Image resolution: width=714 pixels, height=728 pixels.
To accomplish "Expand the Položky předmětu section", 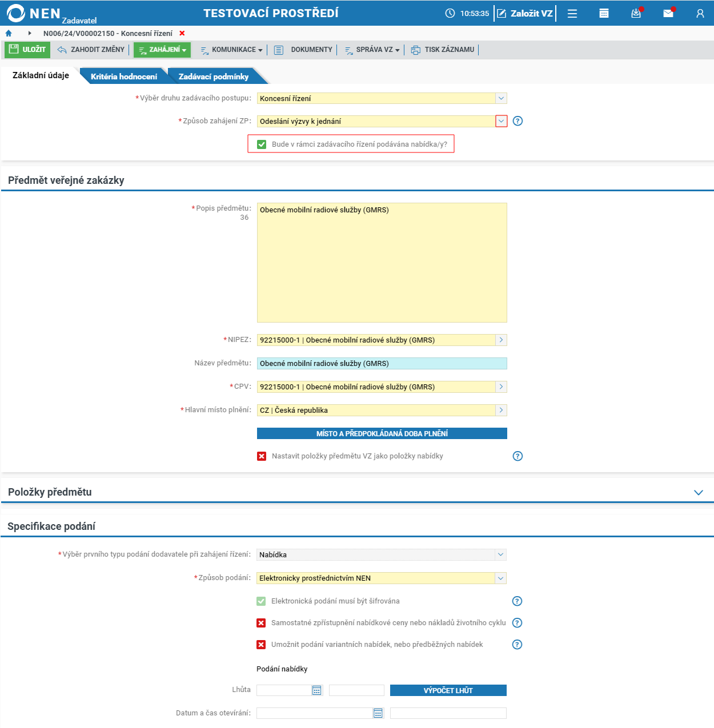I will point(698,492).
